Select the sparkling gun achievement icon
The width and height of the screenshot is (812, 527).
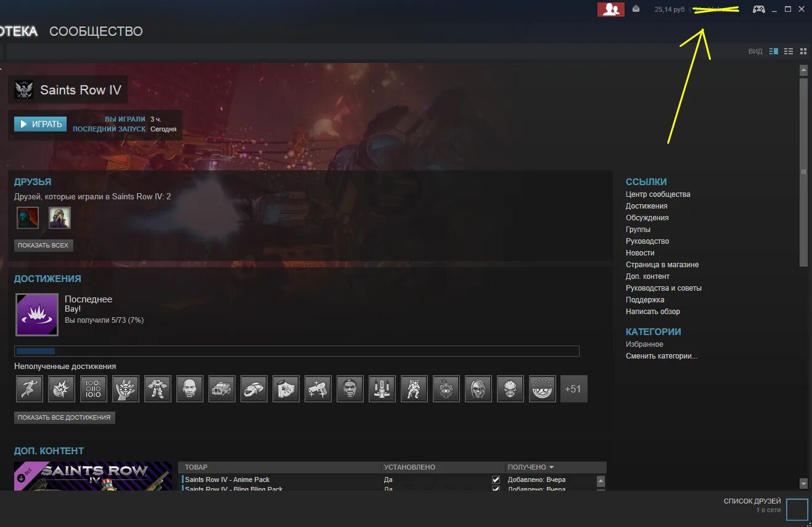(318, 389)
